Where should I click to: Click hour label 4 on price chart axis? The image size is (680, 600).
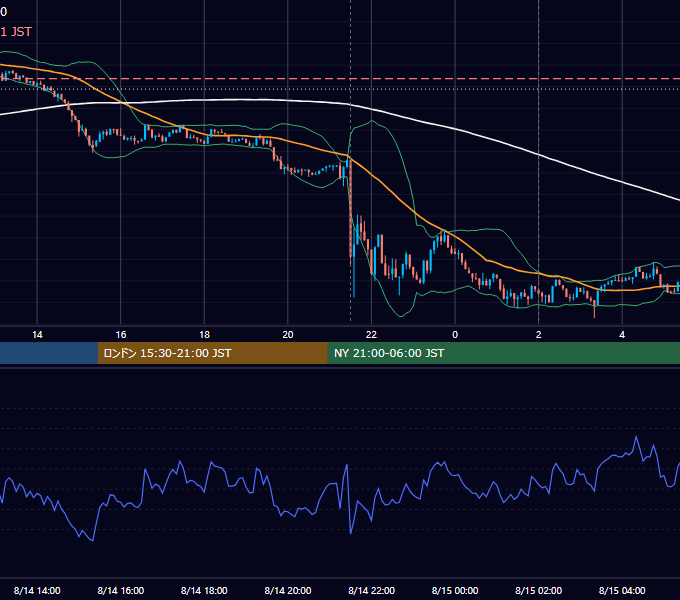(622, 334)
